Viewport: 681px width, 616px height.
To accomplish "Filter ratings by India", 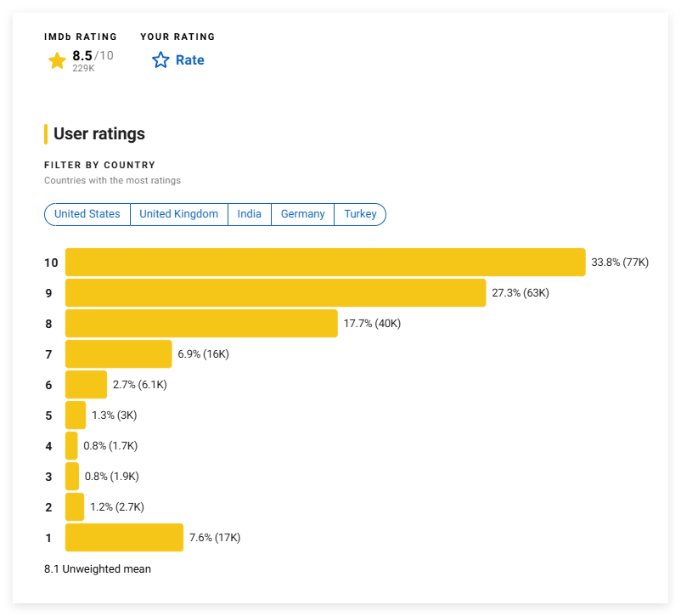I will pos(250,214).
